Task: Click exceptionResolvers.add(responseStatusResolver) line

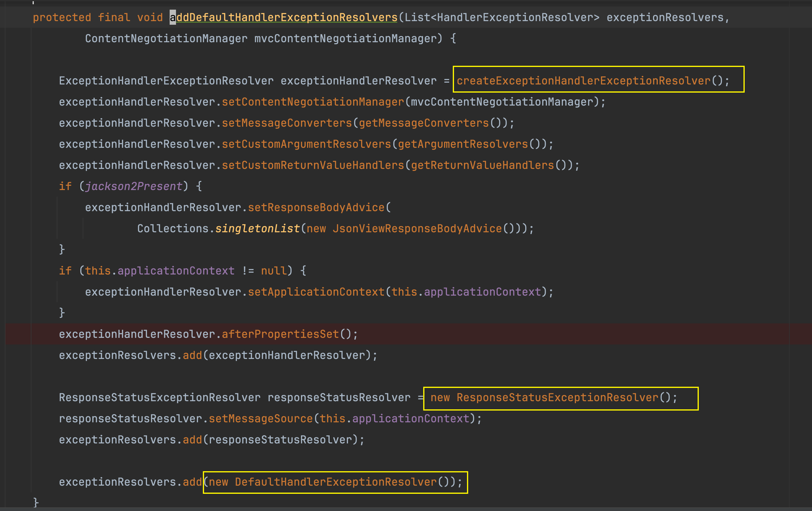Action: coord(212,440)
